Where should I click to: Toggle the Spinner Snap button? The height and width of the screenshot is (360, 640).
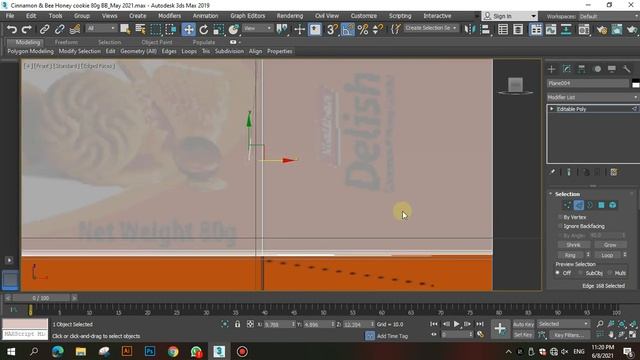click(x=378, y=29)
